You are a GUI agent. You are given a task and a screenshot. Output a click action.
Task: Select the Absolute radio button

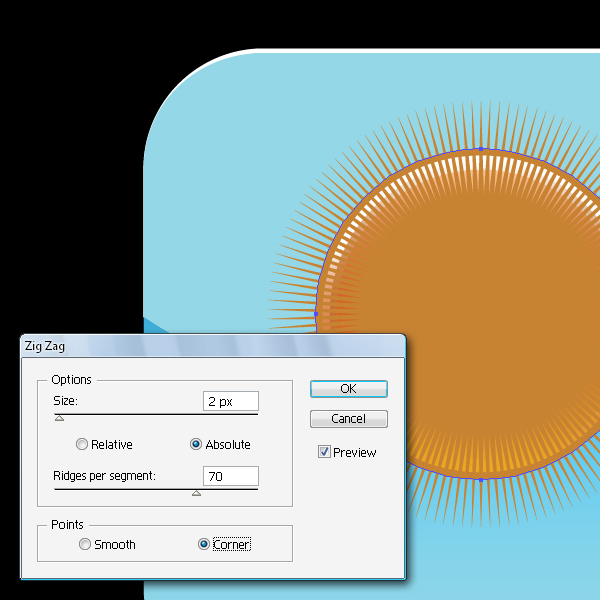196,444
